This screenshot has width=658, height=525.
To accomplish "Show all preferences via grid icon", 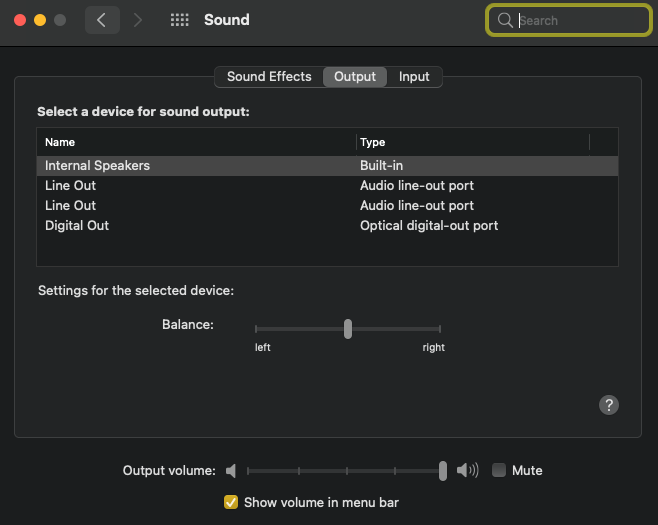I will tap(180, 20).
